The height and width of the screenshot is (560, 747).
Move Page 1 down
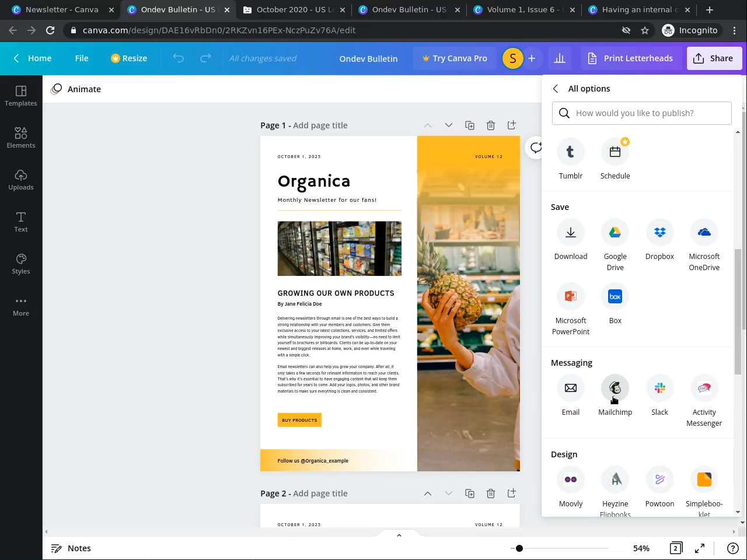pos(449,125)
